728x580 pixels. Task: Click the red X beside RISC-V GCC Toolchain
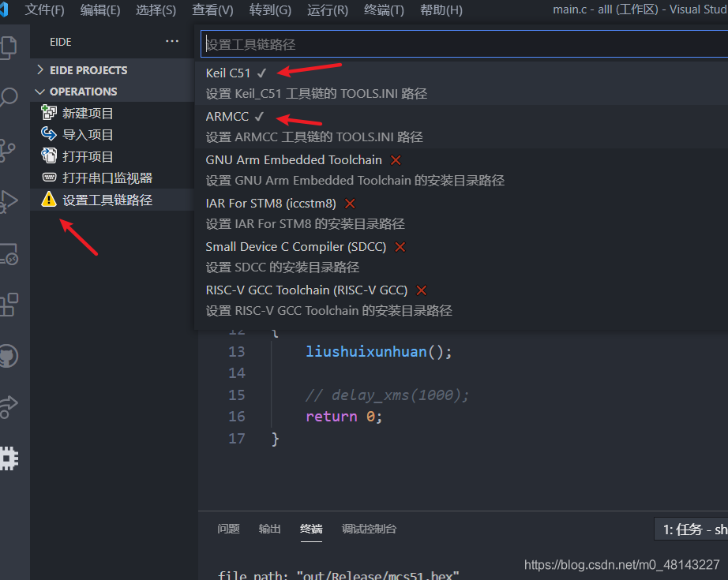tap(422, 290)
